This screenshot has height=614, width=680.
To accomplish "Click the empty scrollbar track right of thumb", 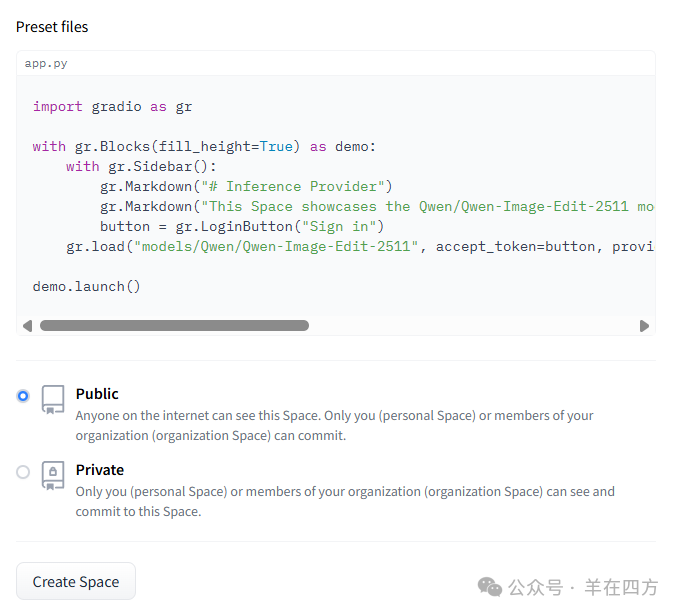I will 470,326.
